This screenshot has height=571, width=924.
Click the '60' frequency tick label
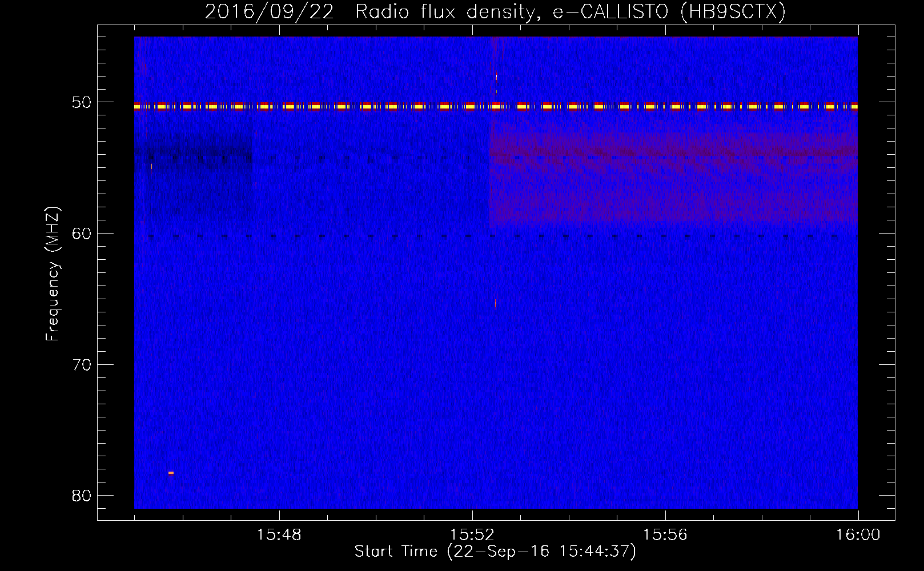(x=82, y=234)
